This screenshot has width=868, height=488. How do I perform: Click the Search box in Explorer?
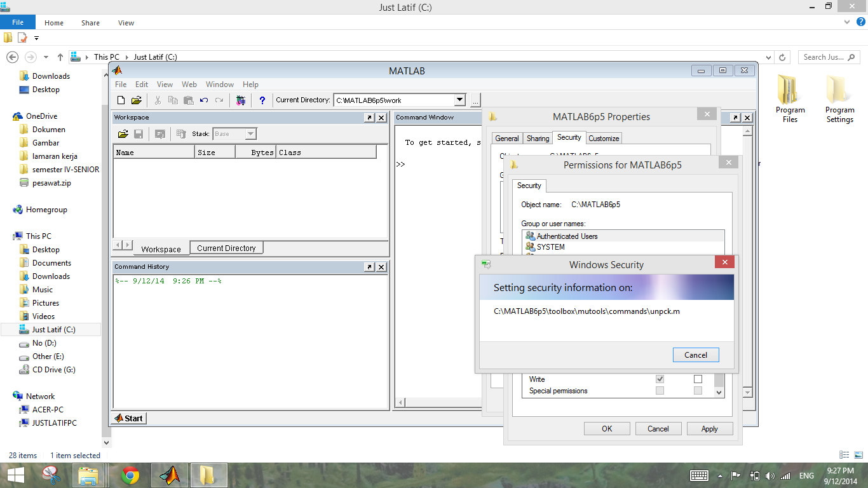click(829, 57)
